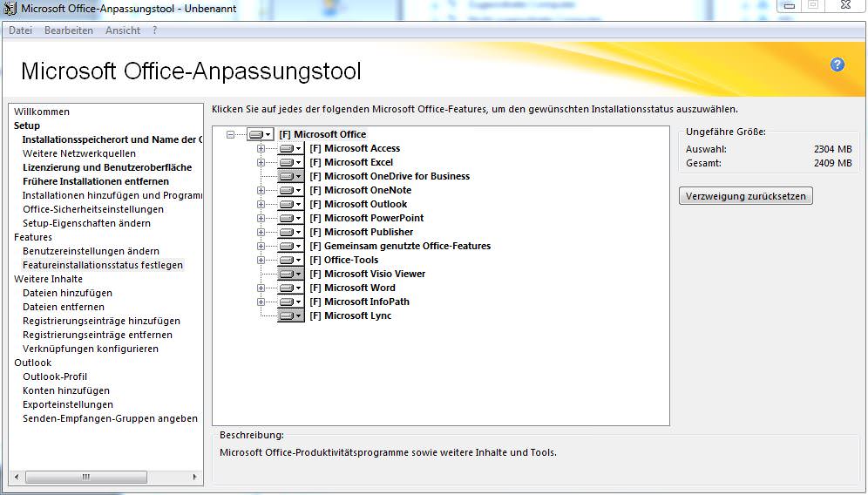The image size is (868, 495).
Task: Click navigation pane scroll left arrow
Action: tap(17, 477)
